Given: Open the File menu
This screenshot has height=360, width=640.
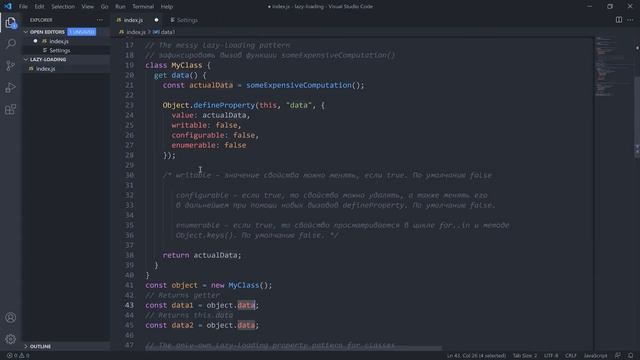Looking at the screenshot, I should 23,7.
